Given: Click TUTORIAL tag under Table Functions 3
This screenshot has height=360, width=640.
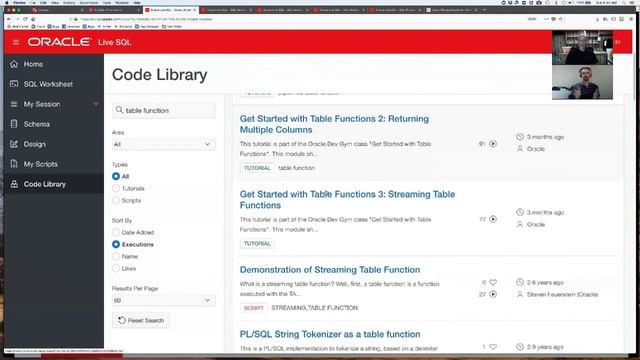Looking at the screenshot, I should [x=257, y=243].
